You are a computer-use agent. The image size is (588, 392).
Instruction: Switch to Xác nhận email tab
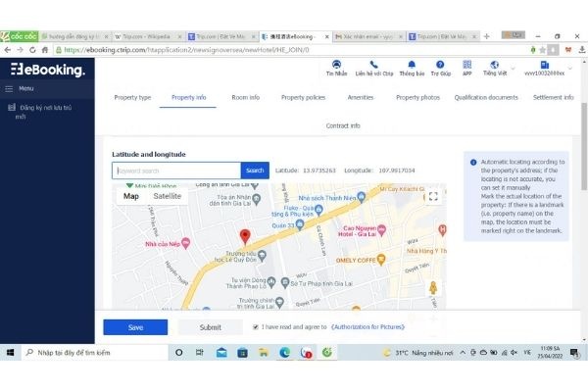369,36
